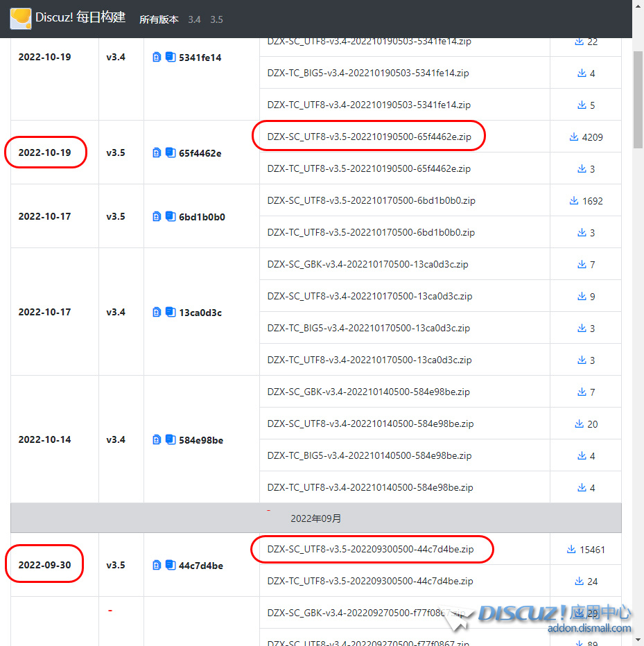Viewport: 644px width, 646px height.
Task: Click the 2022年09月 month header row
Action: click(x=315, y=518)
